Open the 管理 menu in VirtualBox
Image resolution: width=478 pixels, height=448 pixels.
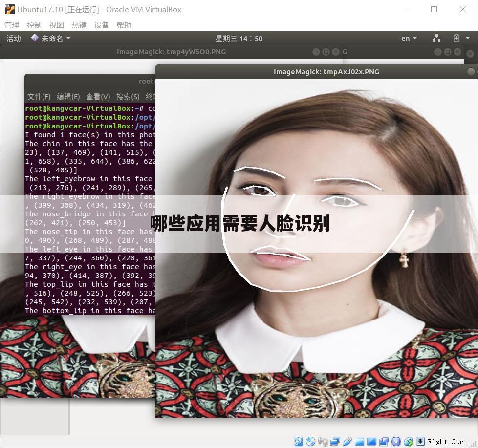pyautogui.click(x=12, y=25)
